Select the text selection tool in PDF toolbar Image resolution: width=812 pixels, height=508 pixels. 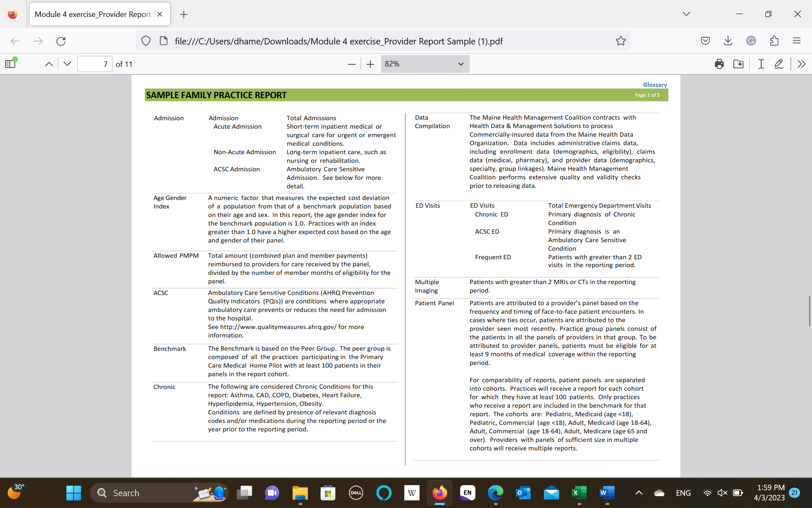(760, 63)
